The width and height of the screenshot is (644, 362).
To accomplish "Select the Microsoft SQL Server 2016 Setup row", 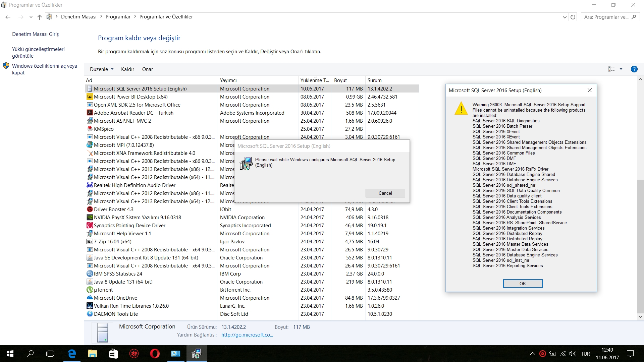I will (x=252, y=88).
